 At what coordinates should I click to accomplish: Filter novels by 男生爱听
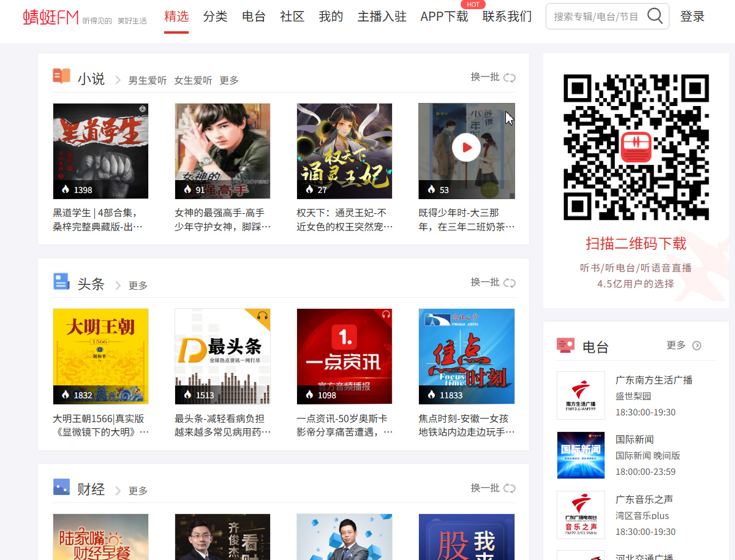[147, 80]
